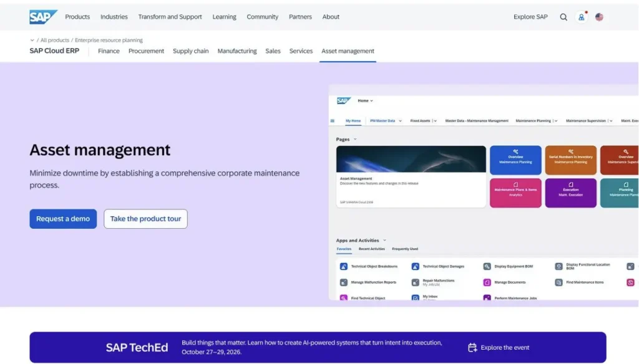Image resolution: width=639 pixels, height=364 pixels.
Task: Open the Community navigation menu
Action: (263, 17)
